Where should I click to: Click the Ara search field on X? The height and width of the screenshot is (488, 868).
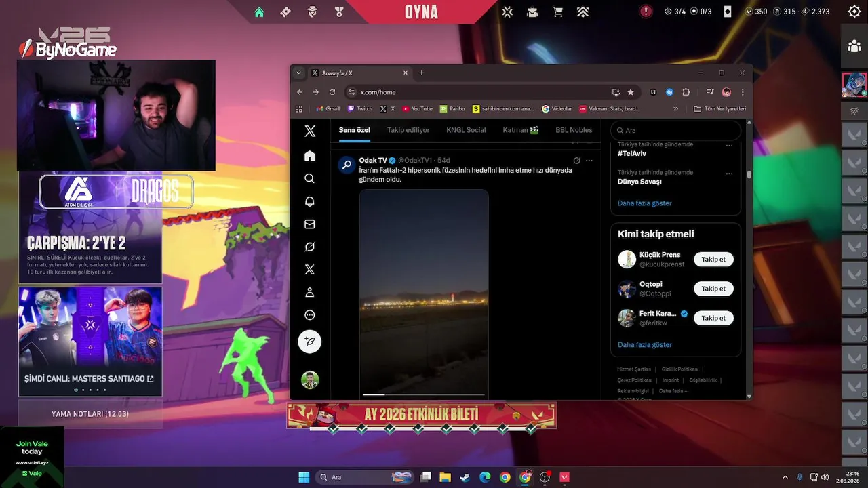pyautogui.click(x=676, y=130)
